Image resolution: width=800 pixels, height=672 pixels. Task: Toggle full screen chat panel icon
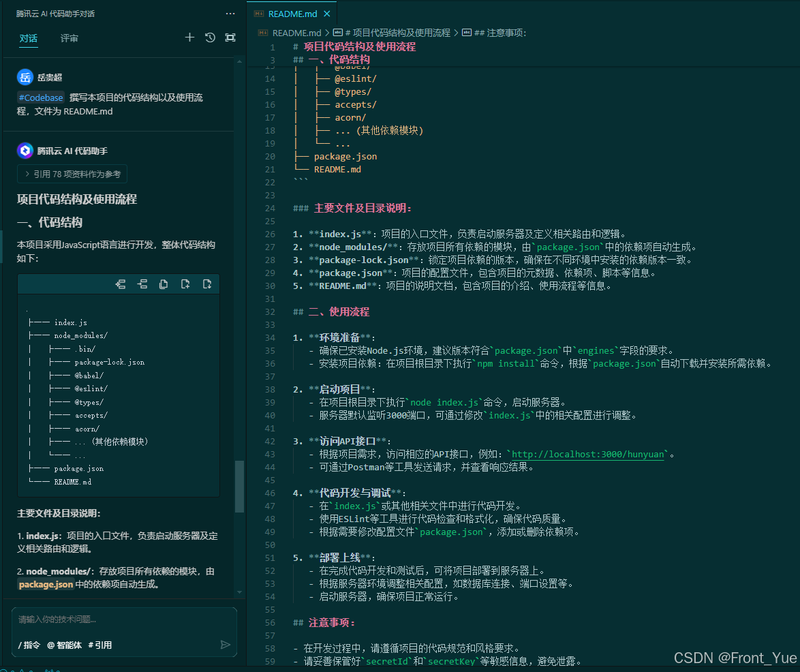click(x=230, y=37)
